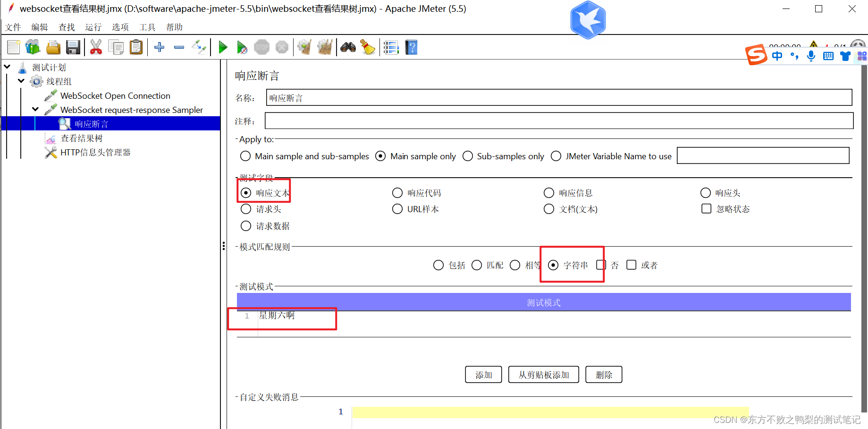
Task: Open help with the question mark book icon
Action: 412,47
